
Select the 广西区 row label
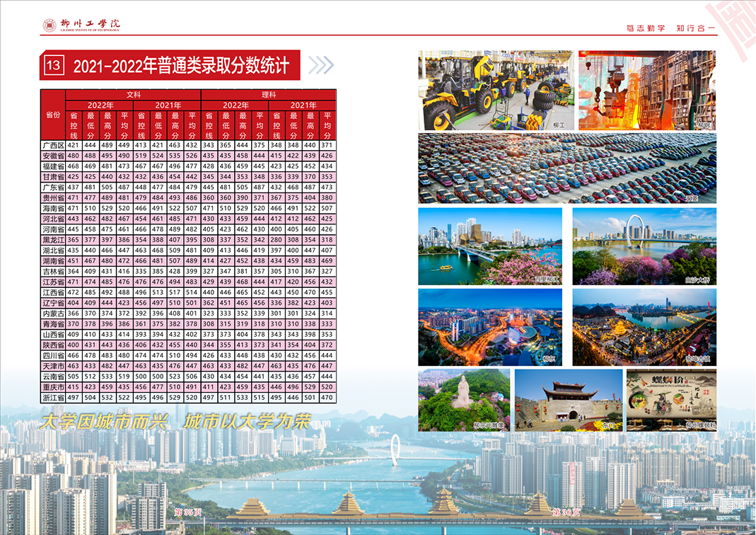(53, 145)
